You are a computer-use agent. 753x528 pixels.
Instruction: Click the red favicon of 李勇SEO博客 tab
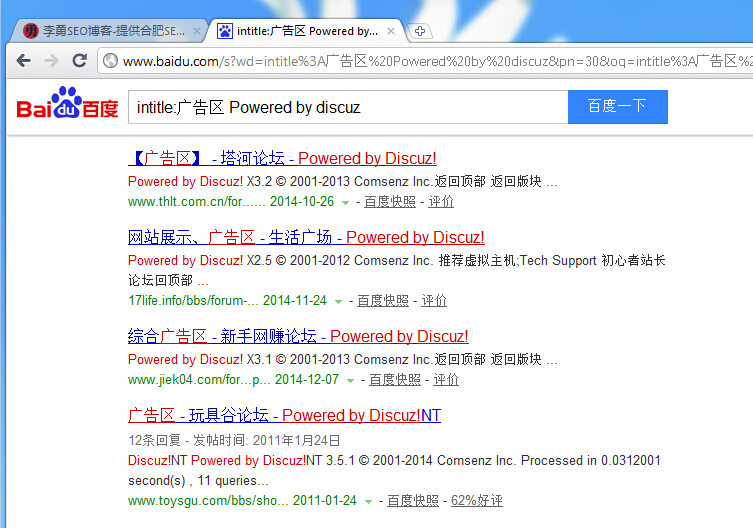(31, 31)
